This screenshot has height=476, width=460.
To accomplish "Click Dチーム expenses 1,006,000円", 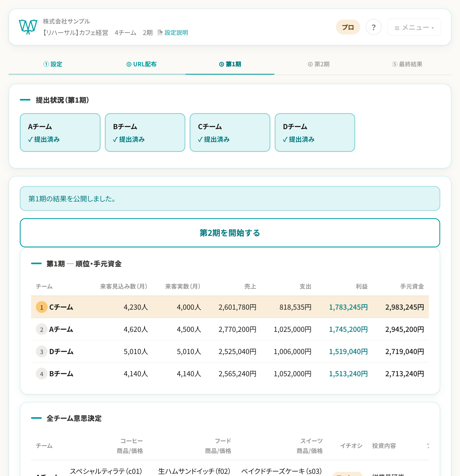I will [x=293, y=351].
